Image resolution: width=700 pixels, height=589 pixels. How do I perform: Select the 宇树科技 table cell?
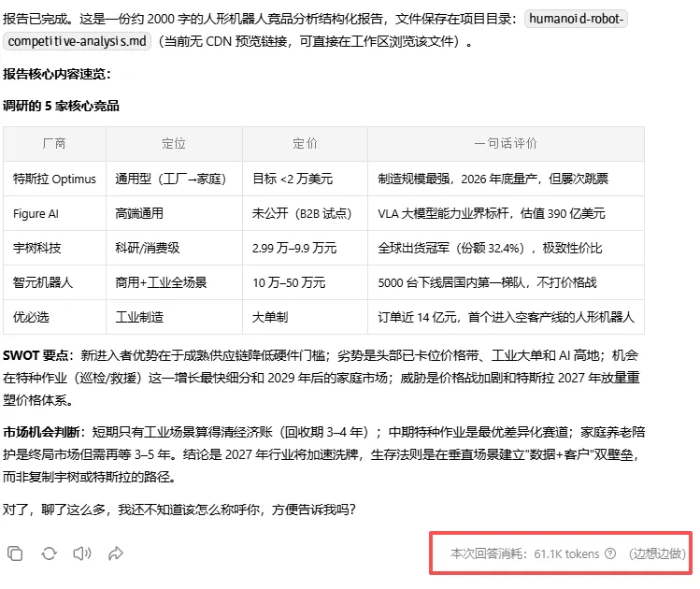[54, 248]
